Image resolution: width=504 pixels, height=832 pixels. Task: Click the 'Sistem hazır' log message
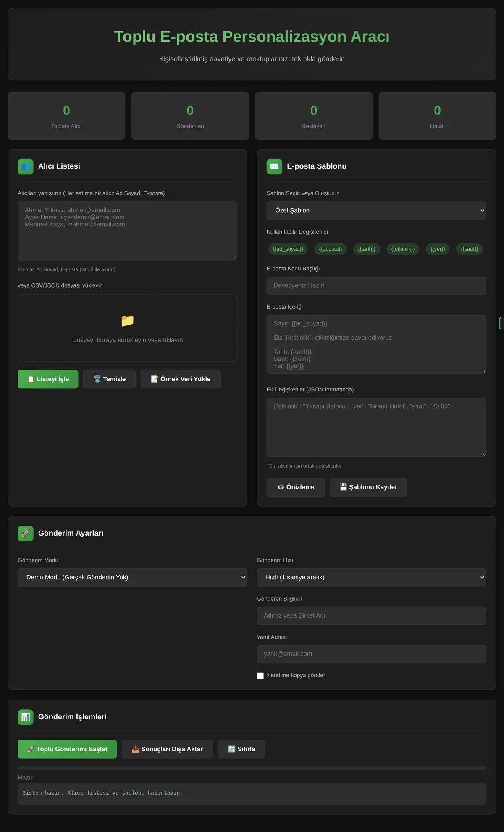tap(102, 793)
